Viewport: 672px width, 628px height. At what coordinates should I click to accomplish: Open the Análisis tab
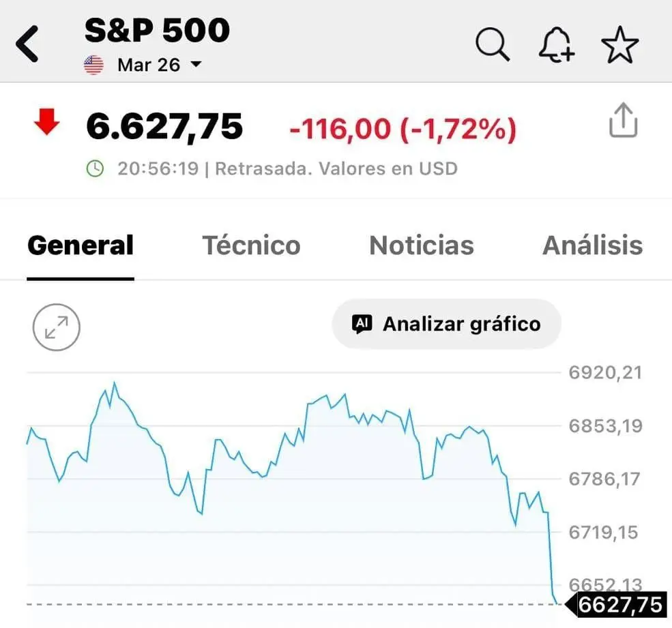click(x=592, y=245)
